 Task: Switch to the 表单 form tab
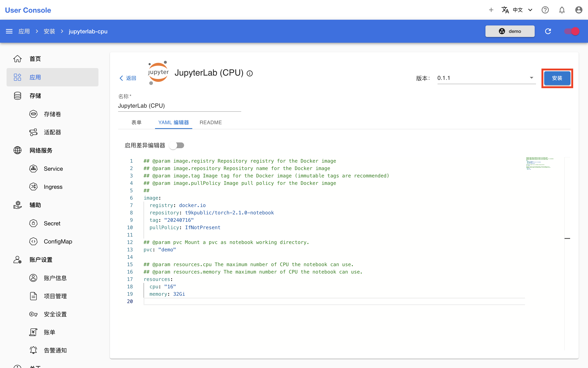pos(136,122)
